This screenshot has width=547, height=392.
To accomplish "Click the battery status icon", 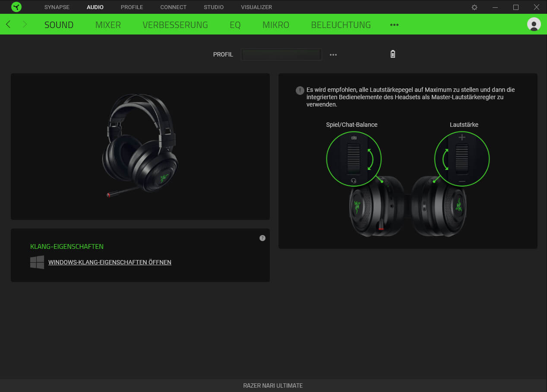I will click(x=392, y=54).
